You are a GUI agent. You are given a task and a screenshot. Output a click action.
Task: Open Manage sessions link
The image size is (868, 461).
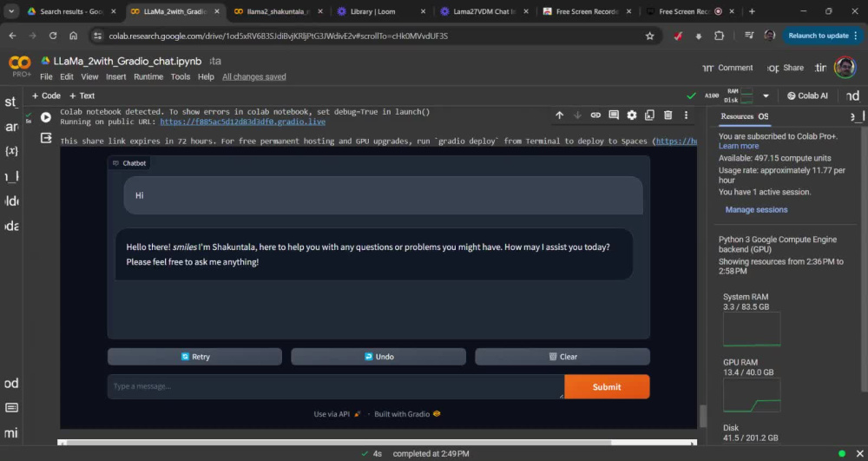coord(756,210)
